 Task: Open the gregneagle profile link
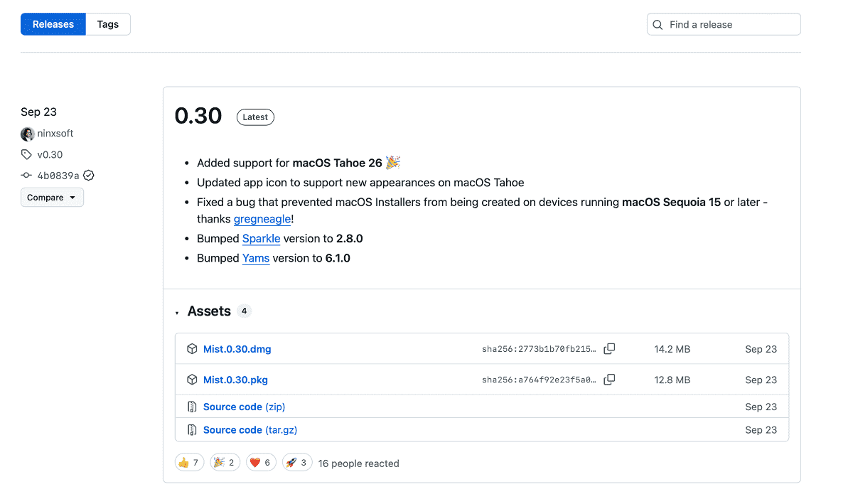pyautogui.click(x=262, y=220)
